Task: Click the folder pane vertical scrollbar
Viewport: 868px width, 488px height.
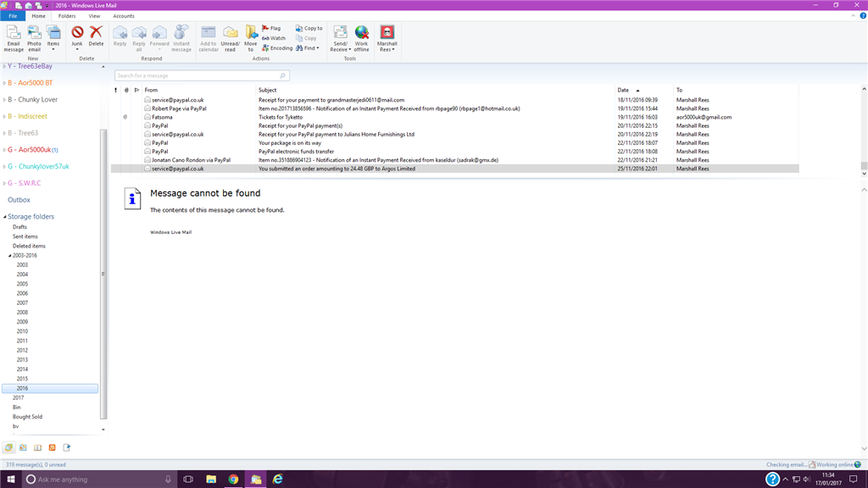Action: tap(103, 274)
